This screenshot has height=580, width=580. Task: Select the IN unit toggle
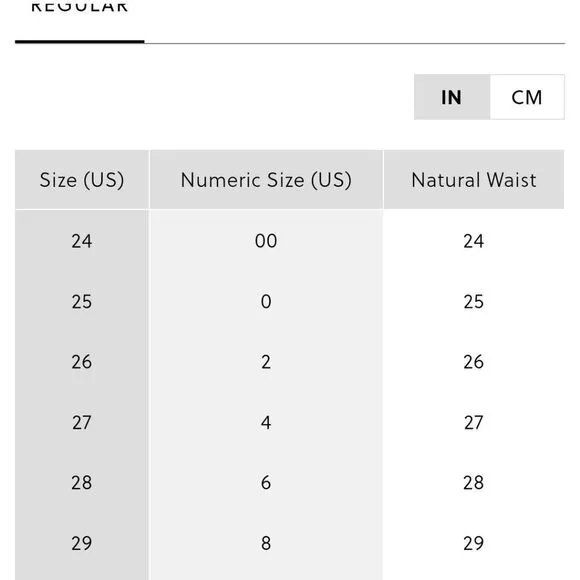pyautogui.click(x=452, y=97)
